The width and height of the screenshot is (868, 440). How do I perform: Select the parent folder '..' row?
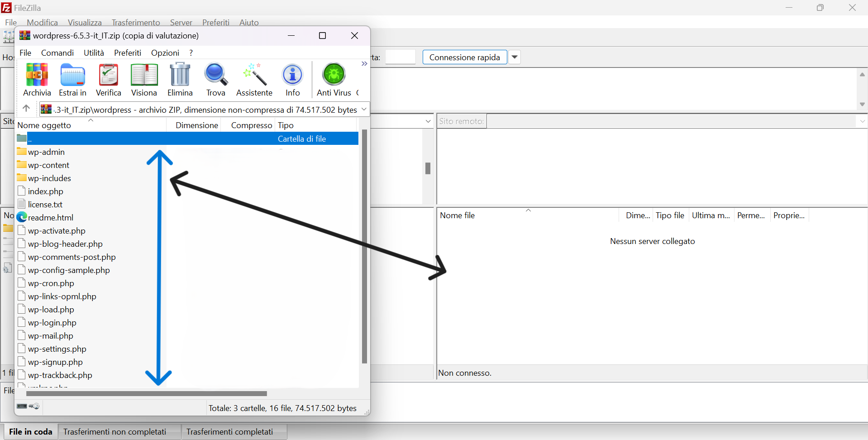tap(187, 139)
